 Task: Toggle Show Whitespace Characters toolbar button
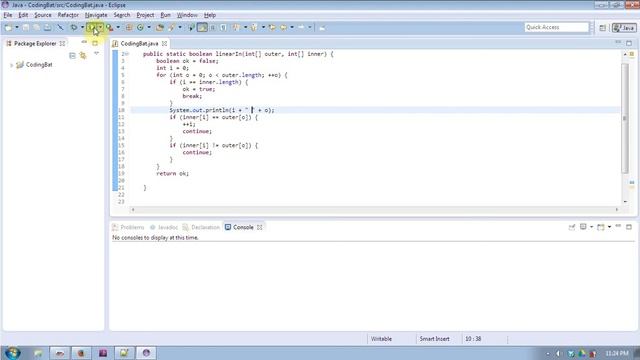coord(223,27)
